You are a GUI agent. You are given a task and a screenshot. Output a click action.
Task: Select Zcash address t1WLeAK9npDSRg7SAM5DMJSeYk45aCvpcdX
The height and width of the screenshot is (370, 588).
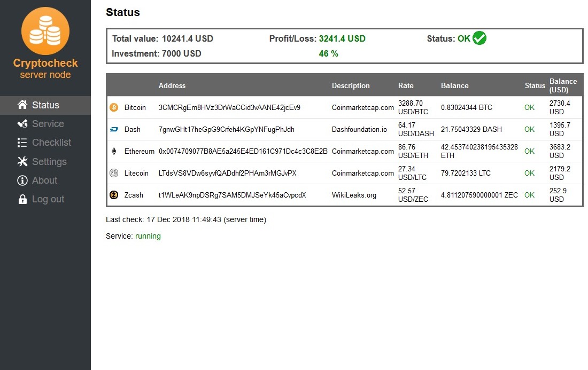(x=232, y=195)
